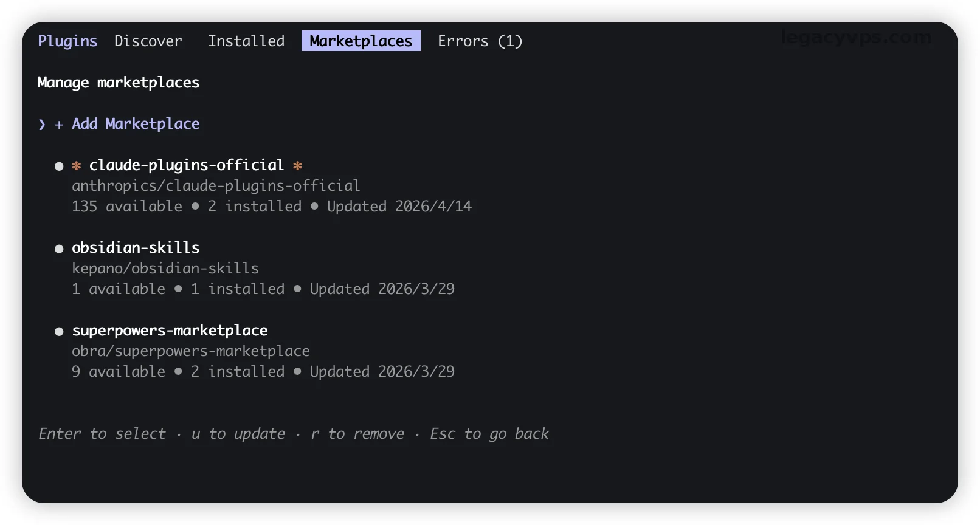
Task: Select the claude-plugins-official marketplace entry
Action: point(187,165)
